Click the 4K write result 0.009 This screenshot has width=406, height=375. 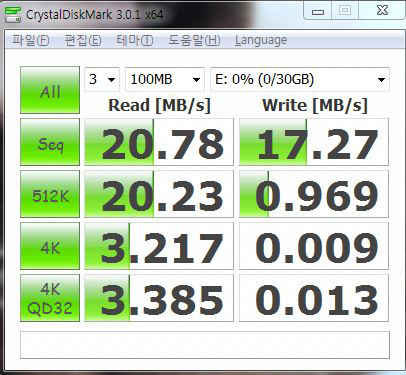pyautogui.click(x=314, y=246)
